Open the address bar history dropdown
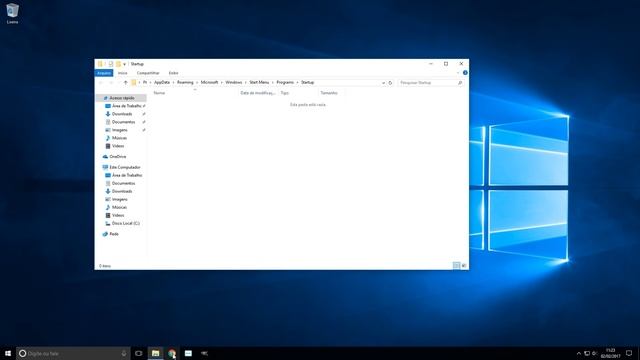Viewport: 640px width, 360px height. point(383,83)
